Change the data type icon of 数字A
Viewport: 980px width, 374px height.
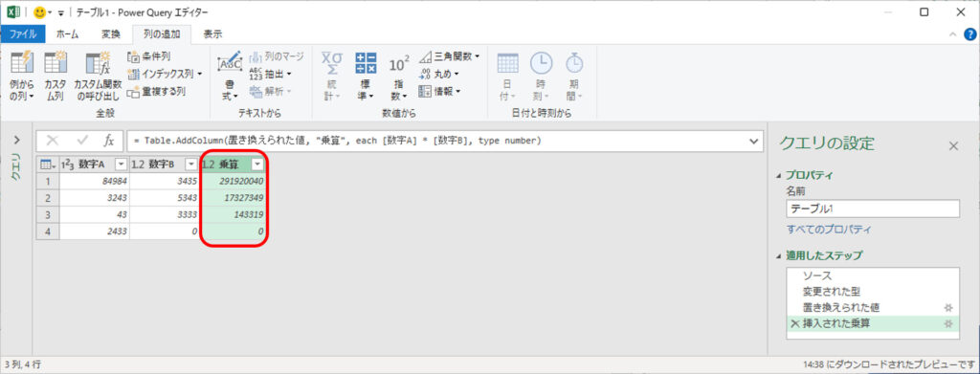tap(68, 165)
